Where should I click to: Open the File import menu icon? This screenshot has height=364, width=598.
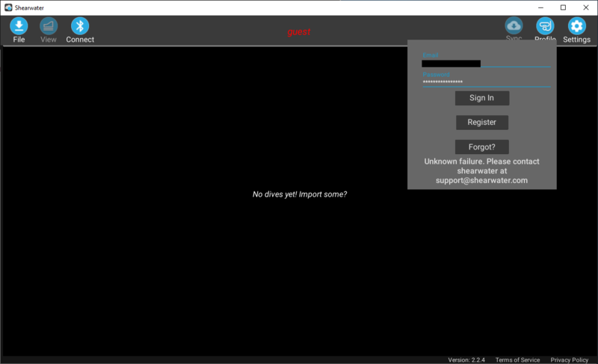[x=19, y=26]
